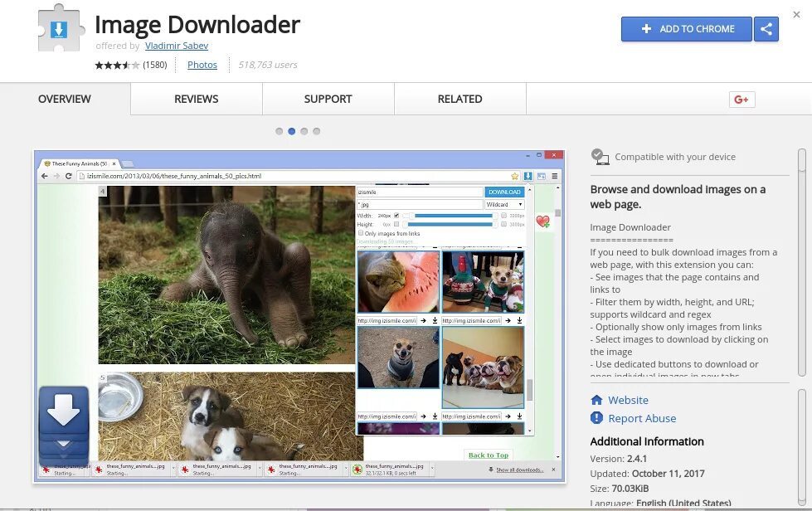Click the Report Abuse link

[642, 418]
